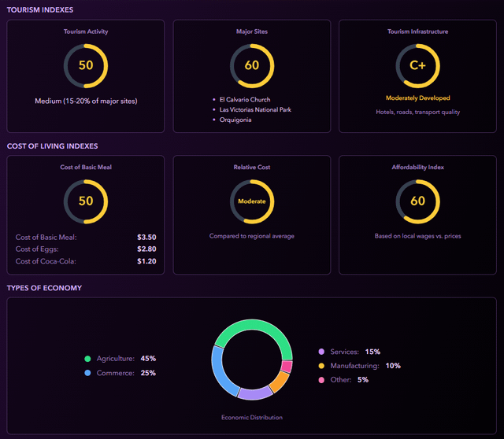Image resolution: width=504 pixels, height=439 pixels.
Task: Click the Major Sites gauge showing 60
Action: [x=252, y=66]
